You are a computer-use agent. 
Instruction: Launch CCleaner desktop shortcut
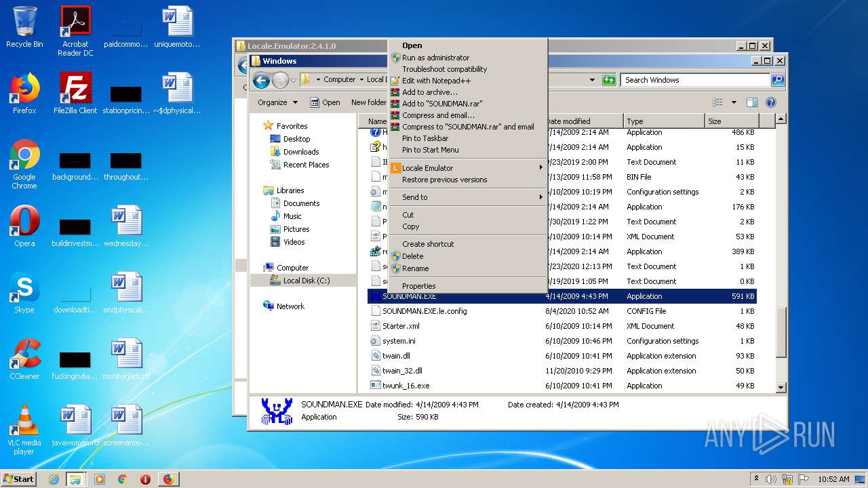click(24, 359)
